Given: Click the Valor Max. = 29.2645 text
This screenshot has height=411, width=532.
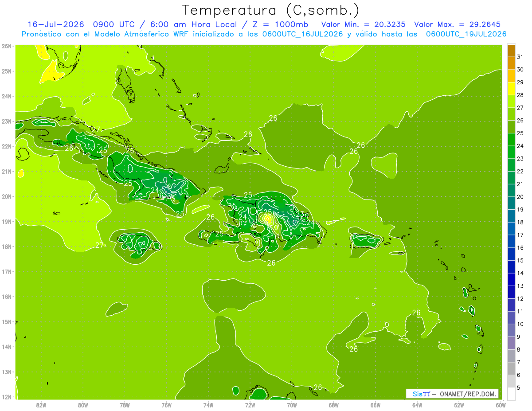Looking at the screenshot, I should click(458, 24).
